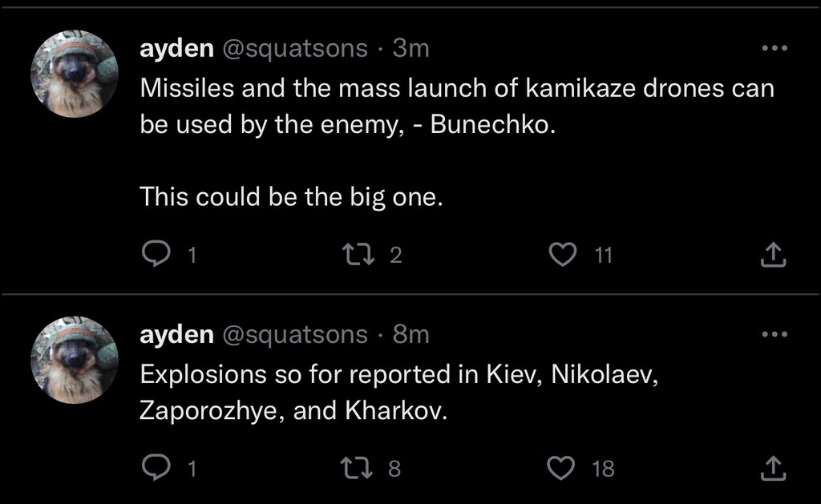This screenshot has width=821, height=504.
Task: Open the ayden display name on the 3m tweet
Action: pyautogui.click(x=176, y=49)
